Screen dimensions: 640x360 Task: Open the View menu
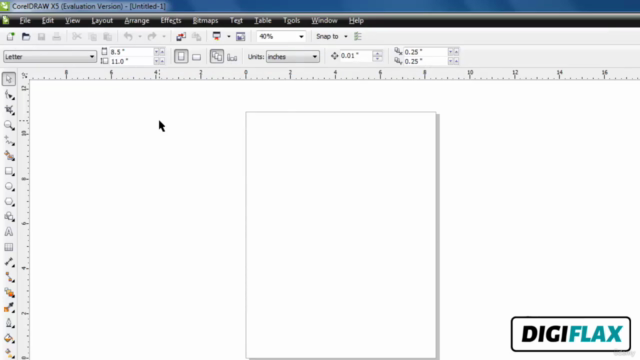[73, 20]
